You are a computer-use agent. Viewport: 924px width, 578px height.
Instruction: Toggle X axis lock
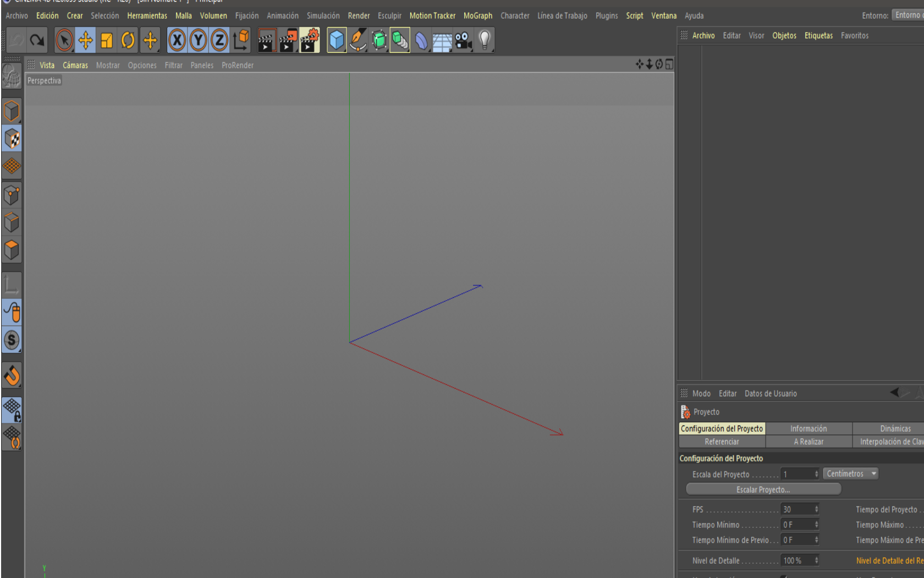177,40
